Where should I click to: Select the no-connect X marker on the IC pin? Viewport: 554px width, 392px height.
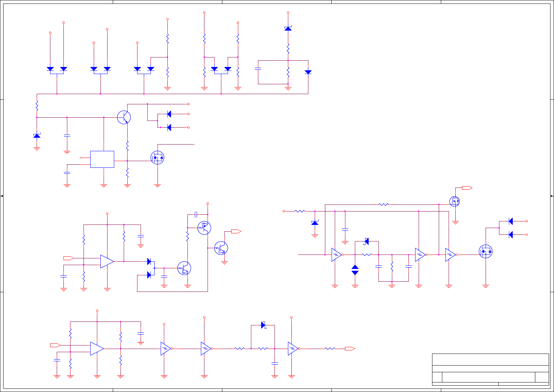(81, 158)
